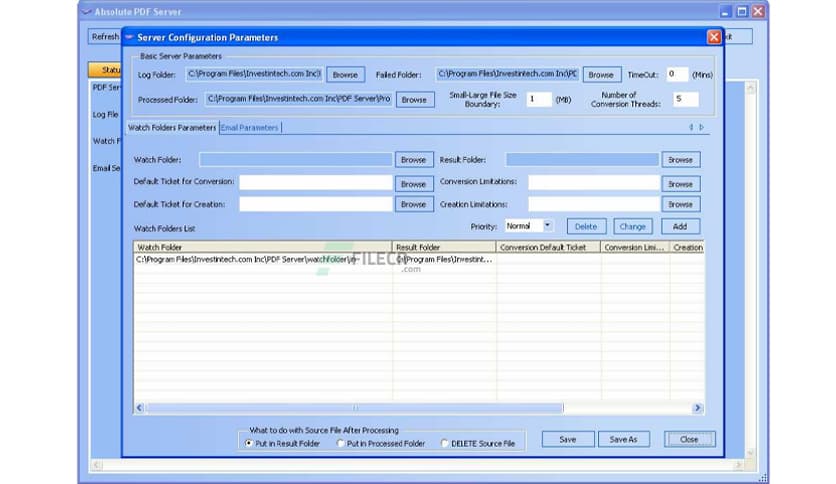Select DELETE Source File option
The width and height of the screenshot is (836, 484).
[x=444, y=443]
